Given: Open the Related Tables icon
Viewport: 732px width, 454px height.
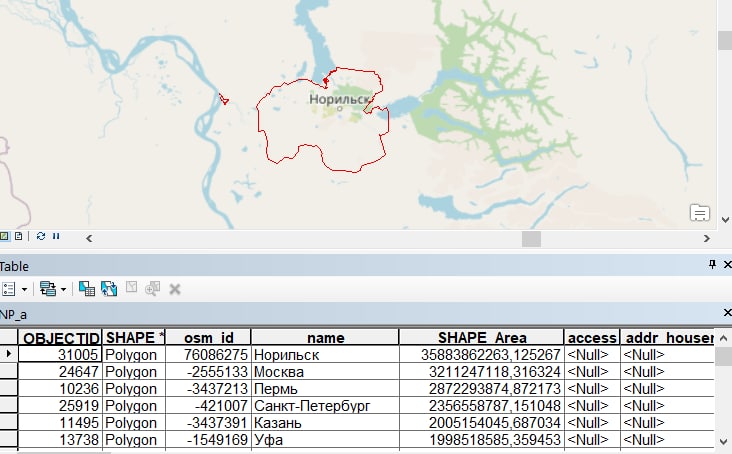Looking at the screenshot, I should [48, 289].
